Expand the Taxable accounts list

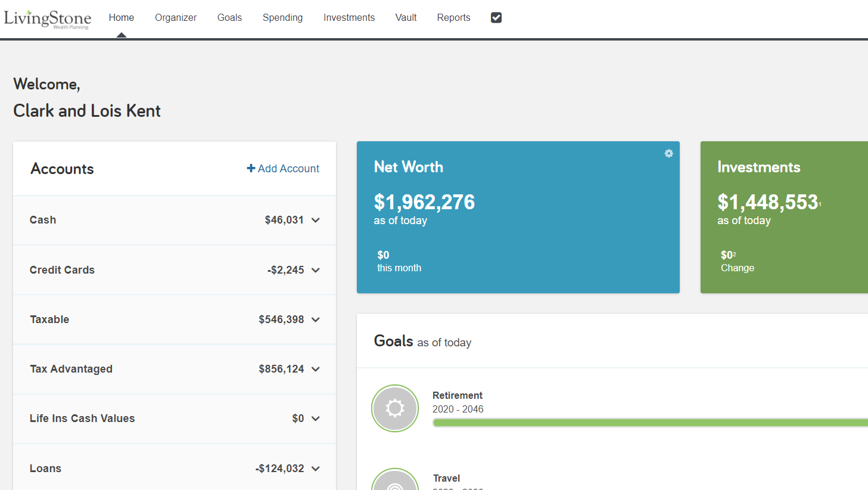[315, 319]
